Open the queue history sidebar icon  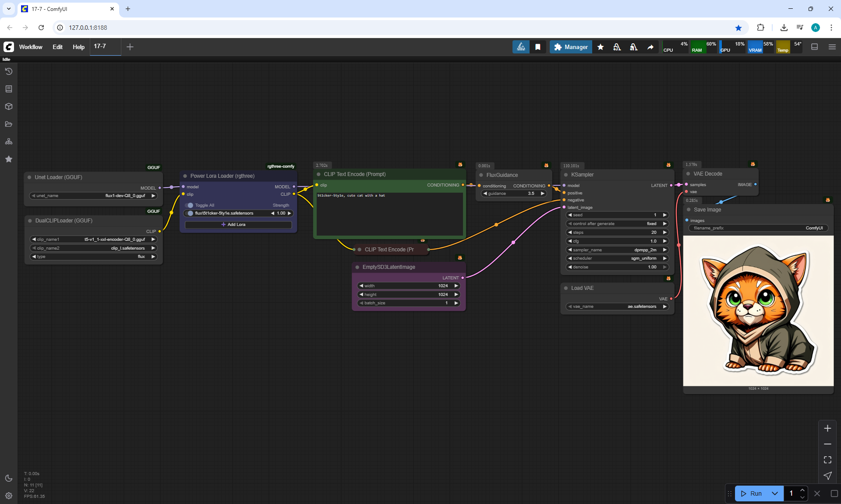pos(9,71)
